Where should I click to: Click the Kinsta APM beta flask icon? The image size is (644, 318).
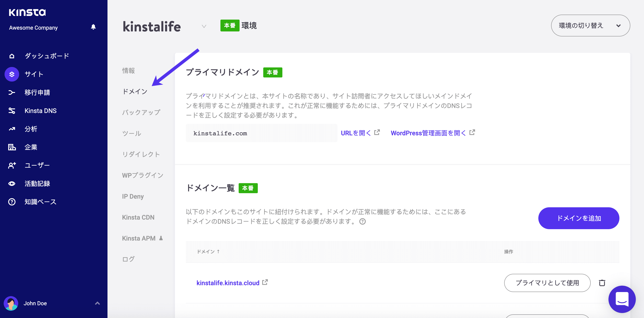[x=161, y=238]
